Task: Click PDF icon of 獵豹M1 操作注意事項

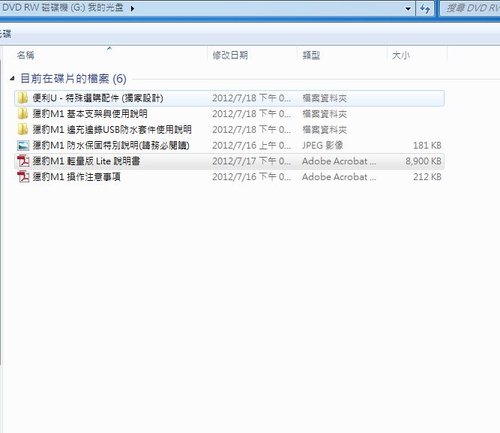Action: coord(23,177)
